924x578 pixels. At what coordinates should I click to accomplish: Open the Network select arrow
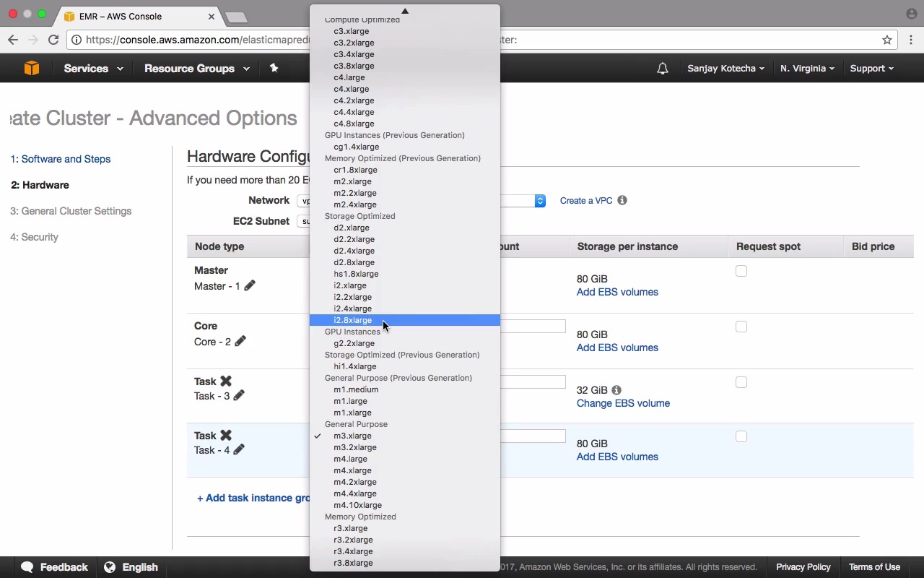tap(540, 201)
